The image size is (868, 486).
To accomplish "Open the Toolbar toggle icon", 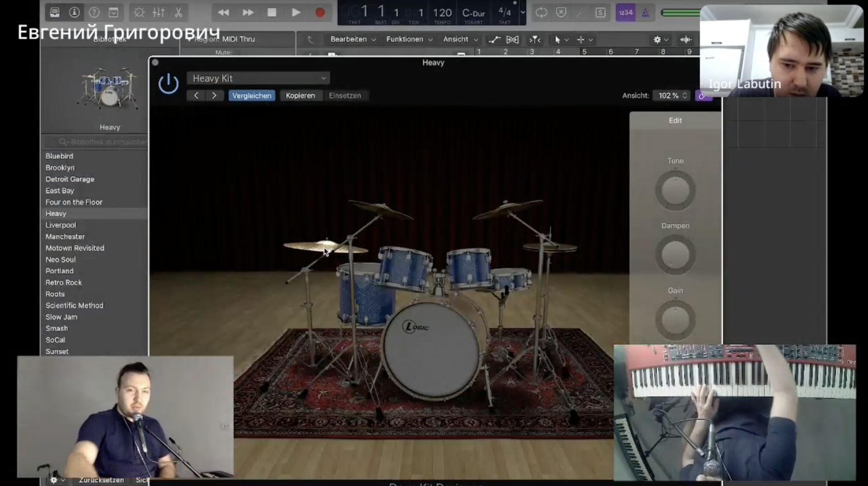I will point(114,12).
